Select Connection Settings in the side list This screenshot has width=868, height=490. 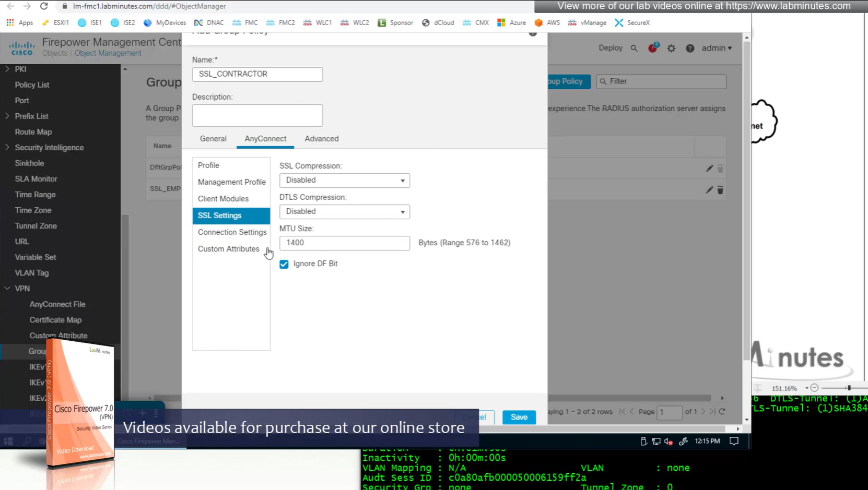click(232, 232)
